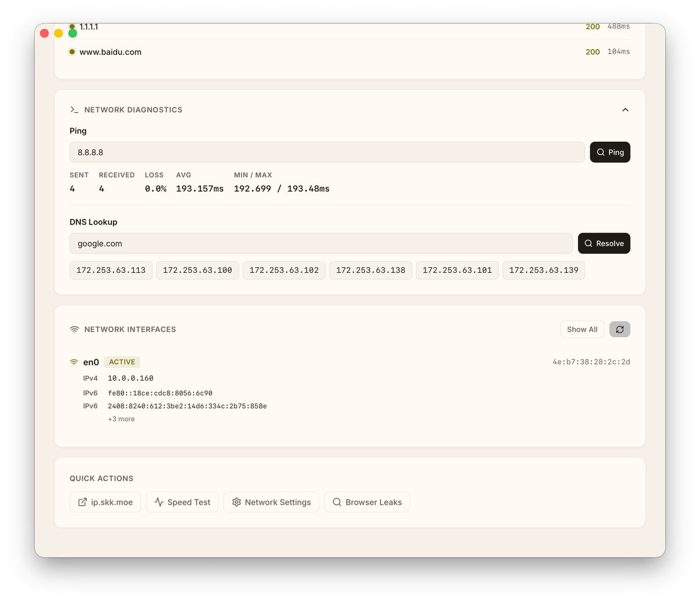700x603 pixels.
Task: Start the Speed Test quick action
Action: [182, 502]
